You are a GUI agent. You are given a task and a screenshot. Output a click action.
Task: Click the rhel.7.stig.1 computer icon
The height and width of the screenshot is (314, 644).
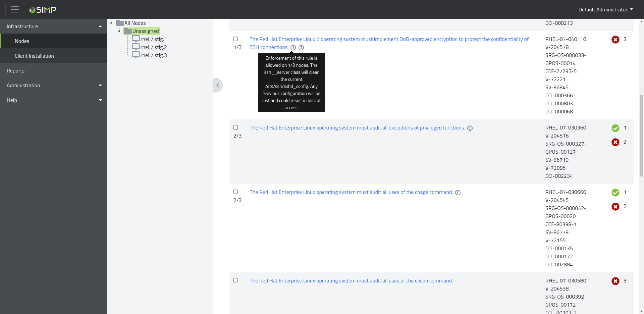pos(136,39)
